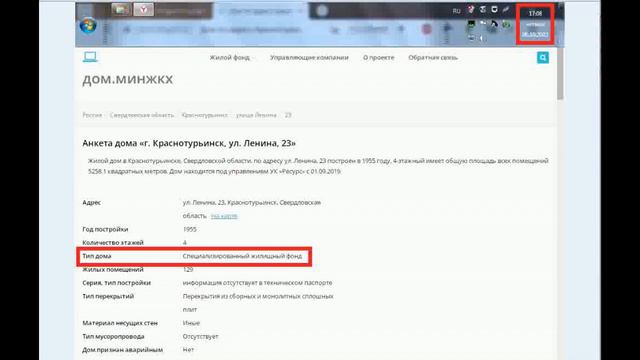Click the Тип мусоропровода label
Screen dimensions: 640x360
(x=113, y=336)
